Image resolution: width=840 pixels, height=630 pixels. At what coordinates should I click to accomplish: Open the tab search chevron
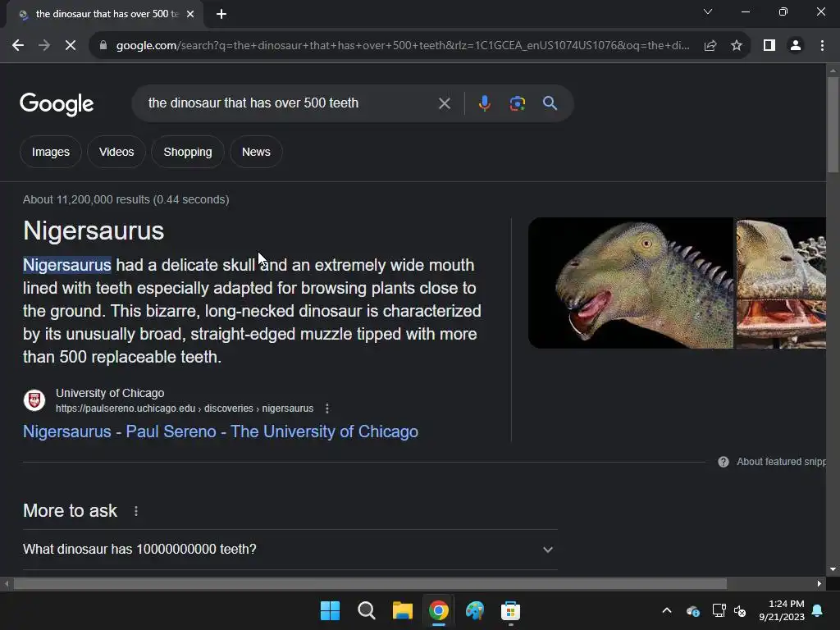coord(708,11)
